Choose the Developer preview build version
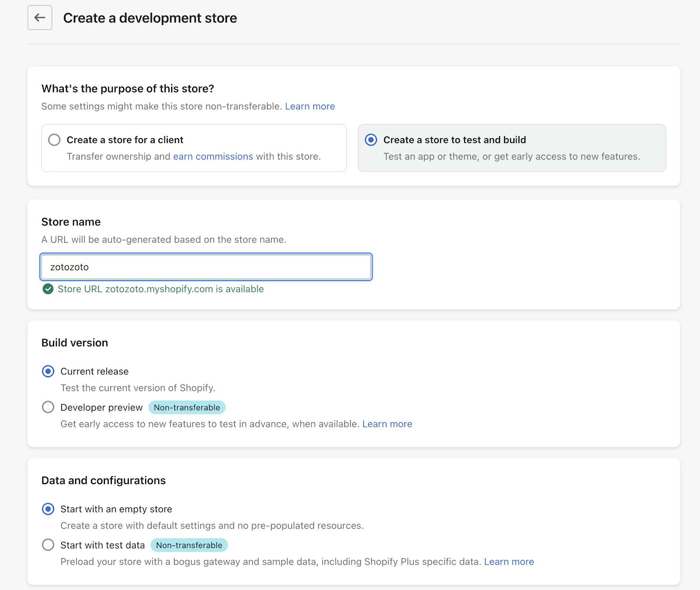 pos(48,407)
